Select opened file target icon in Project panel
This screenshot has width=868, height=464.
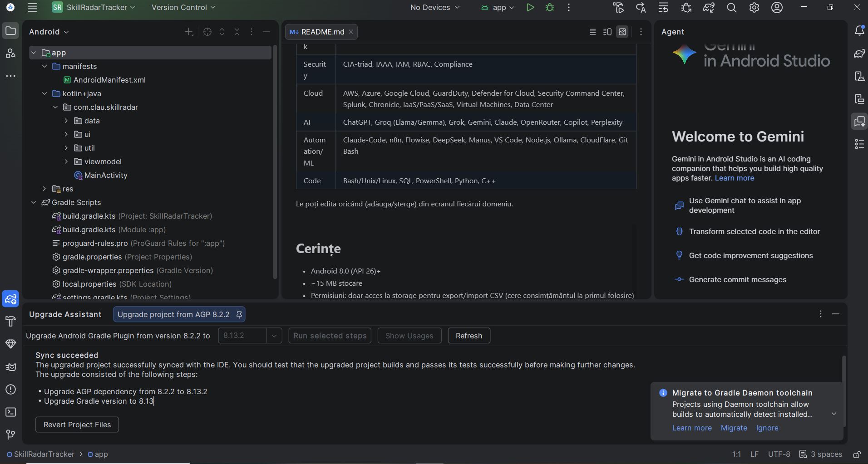[x=207, y=32]
